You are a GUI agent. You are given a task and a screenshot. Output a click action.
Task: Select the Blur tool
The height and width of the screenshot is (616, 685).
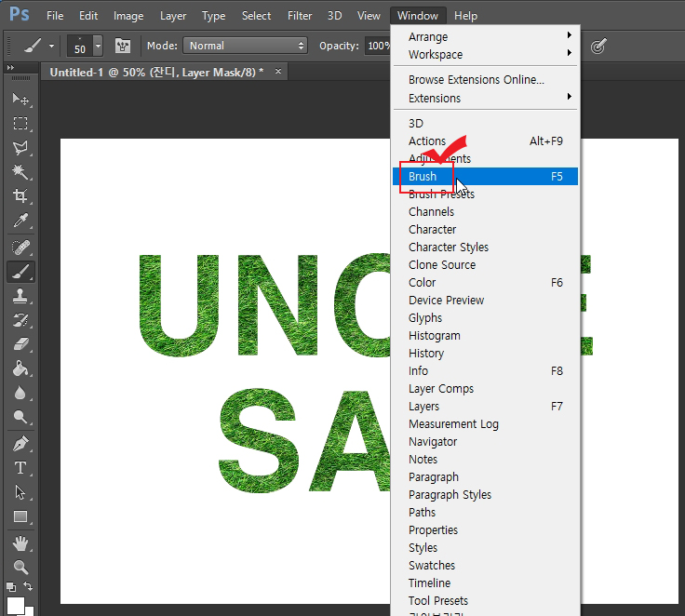click(20, 393)
